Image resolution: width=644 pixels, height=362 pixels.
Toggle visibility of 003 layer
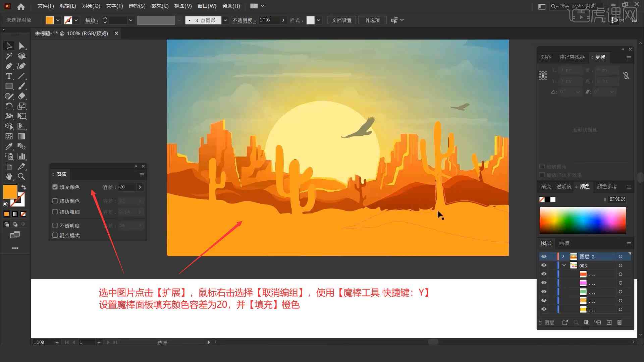(x=544, y=266)
